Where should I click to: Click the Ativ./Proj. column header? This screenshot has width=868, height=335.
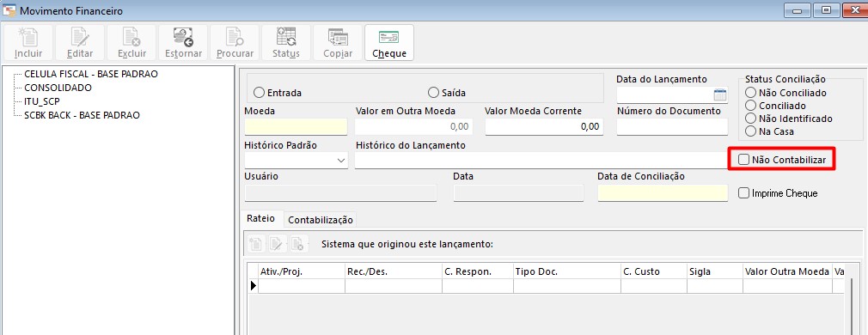[301, 271]
